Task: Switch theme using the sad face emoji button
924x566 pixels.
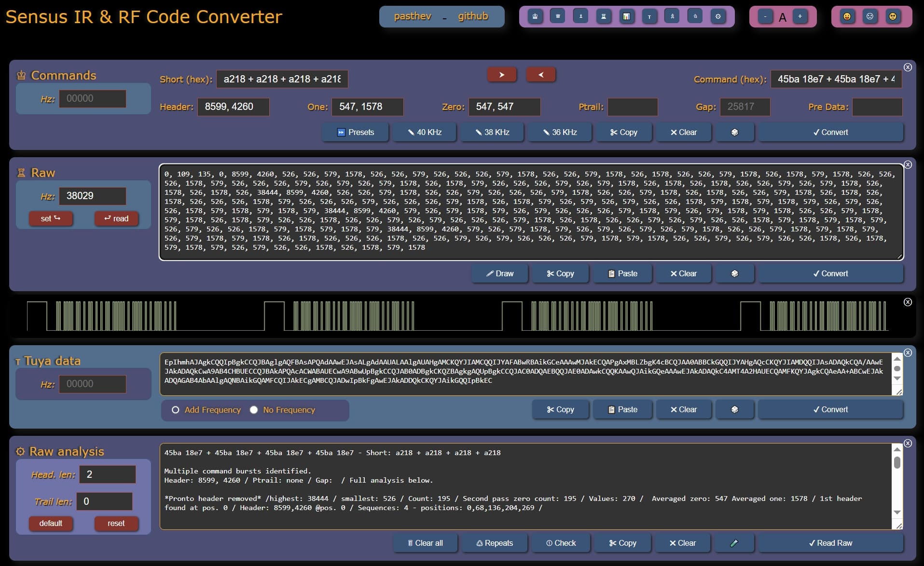Action: pyautogui.click(x=870, y=16)
